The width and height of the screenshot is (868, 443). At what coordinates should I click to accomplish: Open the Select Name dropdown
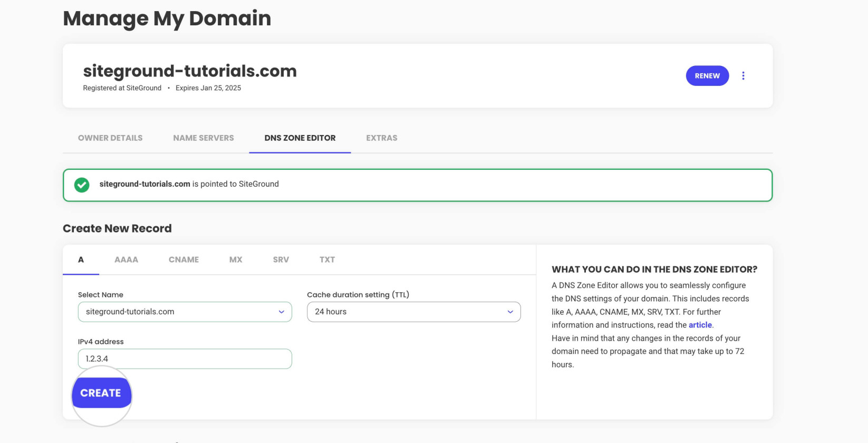185,312
